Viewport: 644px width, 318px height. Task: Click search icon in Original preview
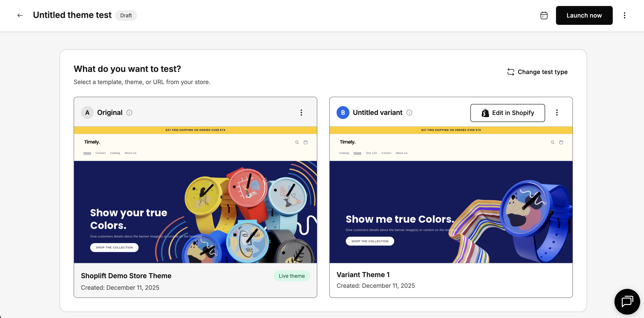click(x=297, y=142)
